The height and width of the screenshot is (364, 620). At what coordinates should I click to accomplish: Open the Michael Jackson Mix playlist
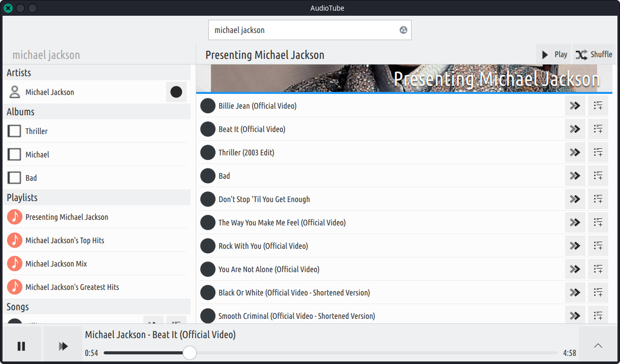point(56,263)
